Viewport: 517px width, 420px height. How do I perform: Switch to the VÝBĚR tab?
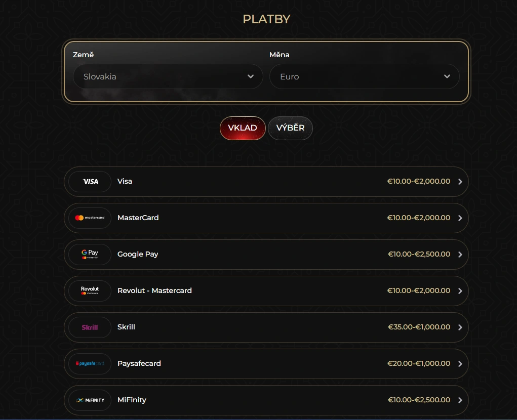click(x=290, y=128)
